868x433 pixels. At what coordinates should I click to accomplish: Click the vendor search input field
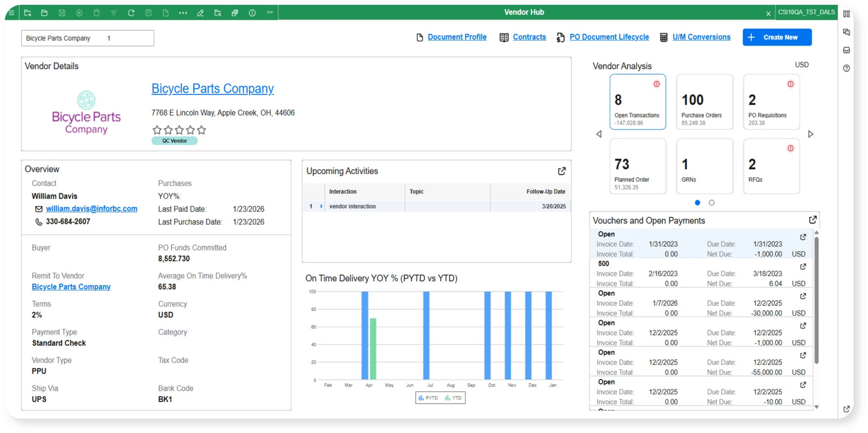pyautogui.click(x=87, y=38)
